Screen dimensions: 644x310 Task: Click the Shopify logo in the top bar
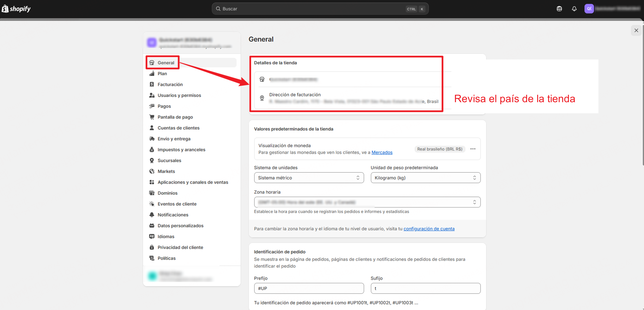pos(16,9)
